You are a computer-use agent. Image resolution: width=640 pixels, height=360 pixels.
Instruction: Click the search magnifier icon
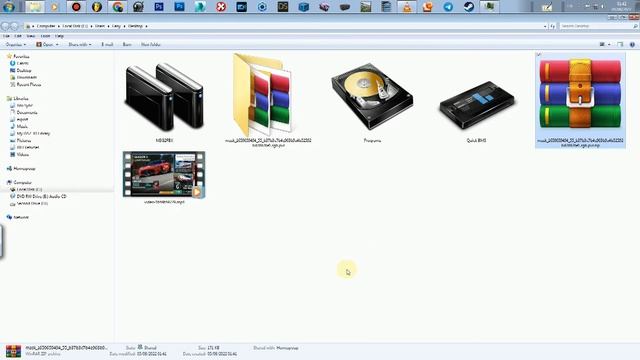[x=635, y=26]
